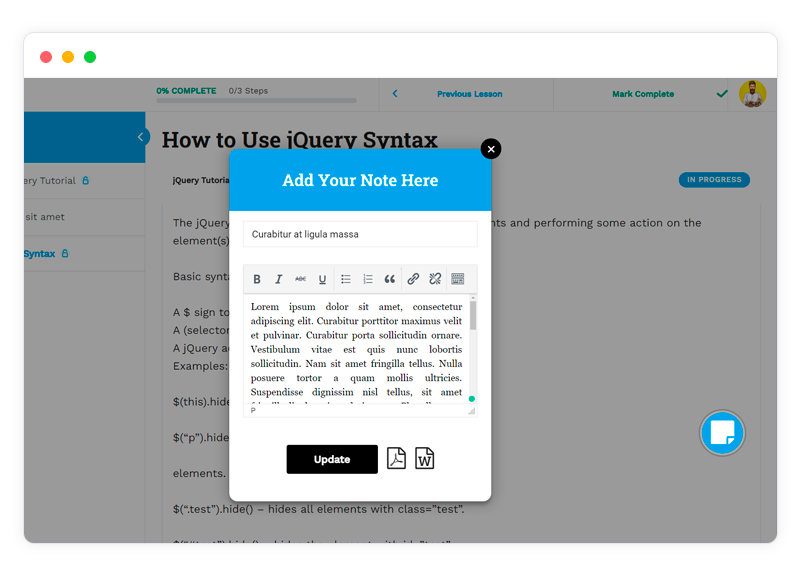Go to Previous Lesson link
Viewport: 800px width, 574px height.
pos(469,94)
